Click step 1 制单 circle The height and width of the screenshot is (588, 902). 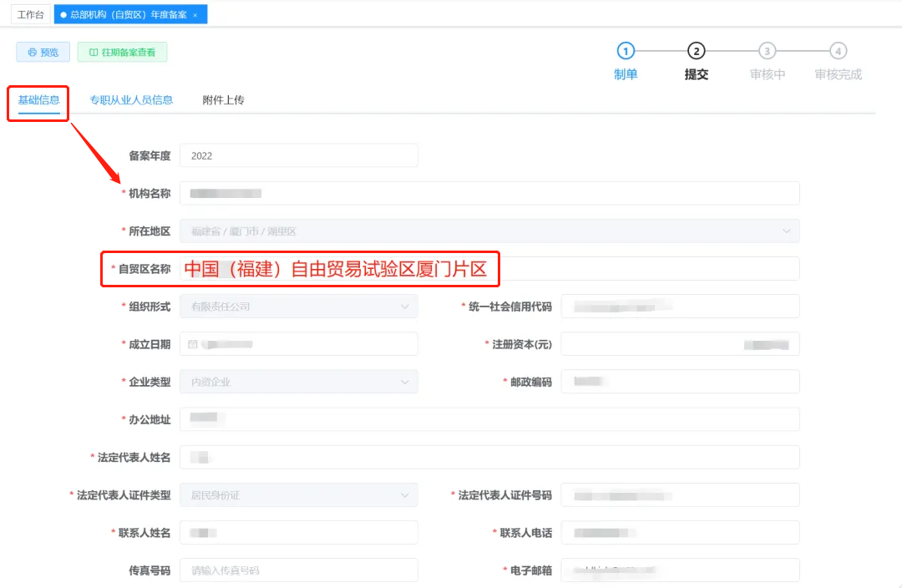626,51
